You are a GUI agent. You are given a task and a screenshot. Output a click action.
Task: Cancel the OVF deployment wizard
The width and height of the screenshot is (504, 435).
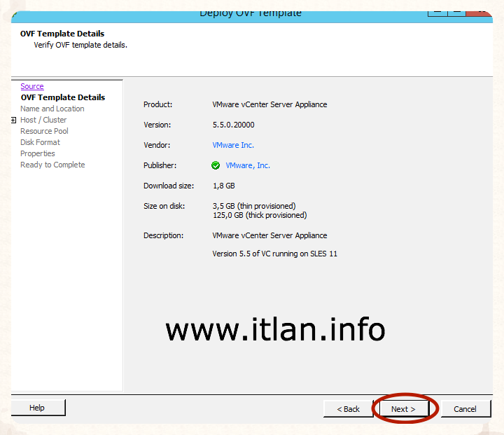point(465,409)
